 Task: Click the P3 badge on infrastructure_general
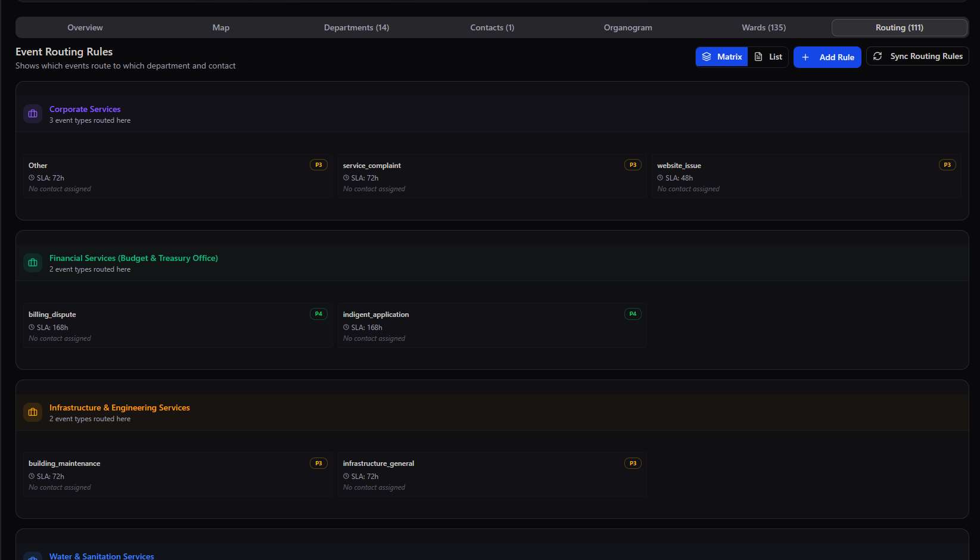633,463
